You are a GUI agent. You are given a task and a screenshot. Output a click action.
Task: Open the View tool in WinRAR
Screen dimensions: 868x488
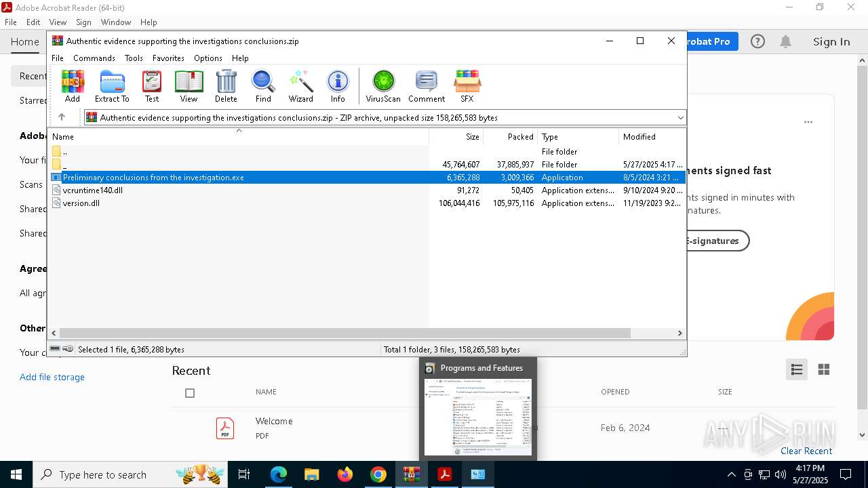[x=189, y=86]
